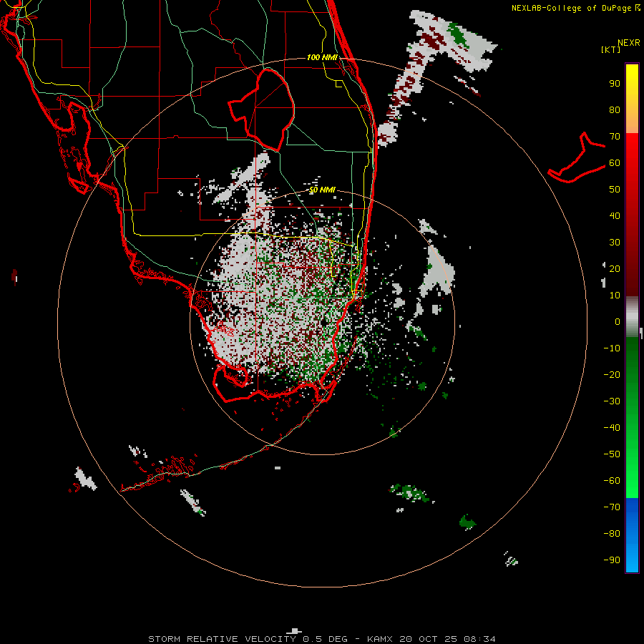
Task: Click the 80 value on the velocity scale
Action: coord(615,110)
